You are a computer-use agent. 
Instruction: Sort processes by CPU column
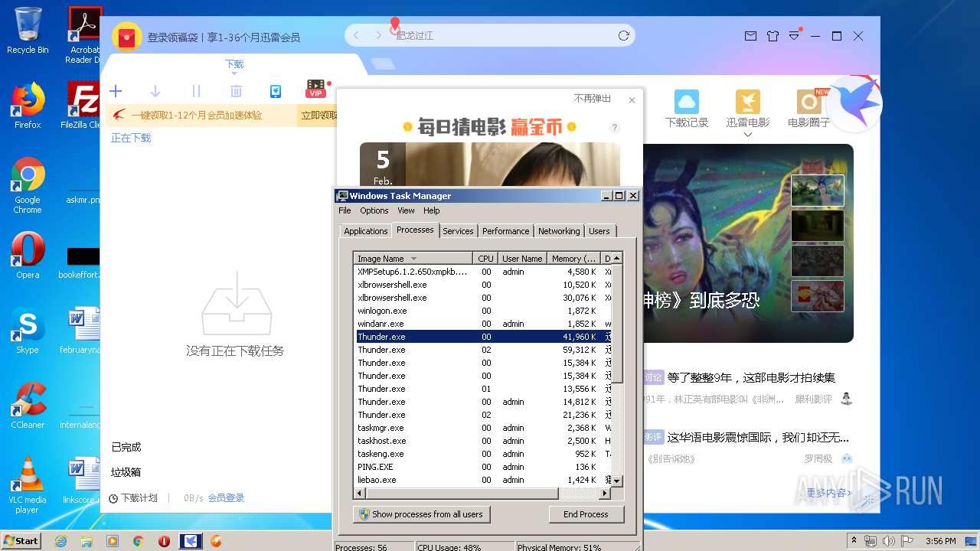coord(485,259)
